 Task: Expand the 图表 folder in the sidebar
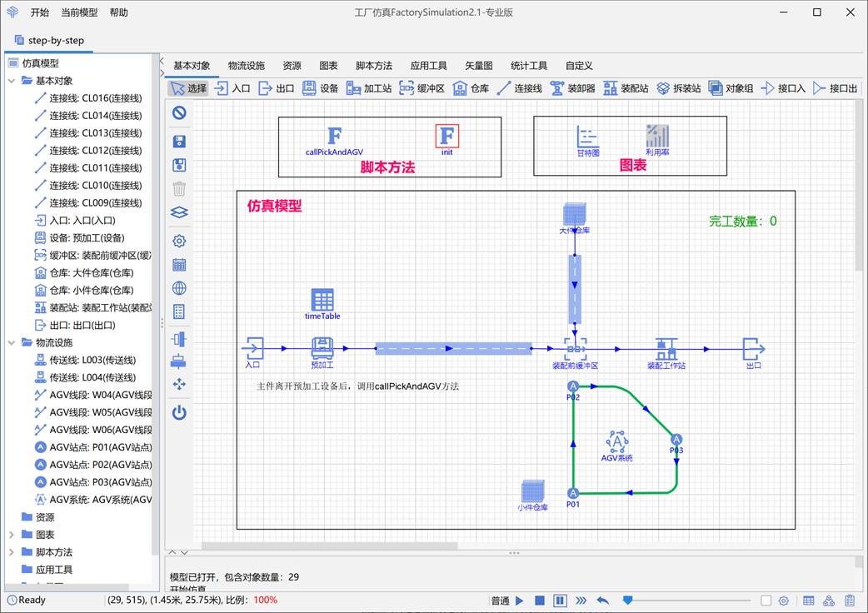pos(12,534)
